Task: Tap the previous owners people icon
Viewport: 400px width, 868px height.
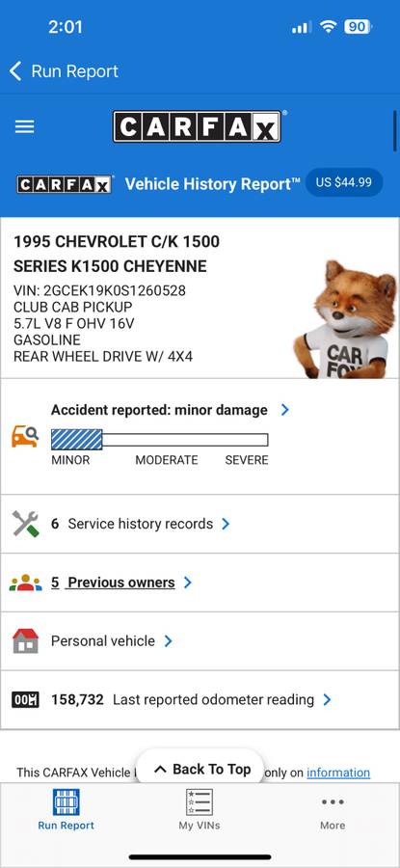Action: click(25, 583)
